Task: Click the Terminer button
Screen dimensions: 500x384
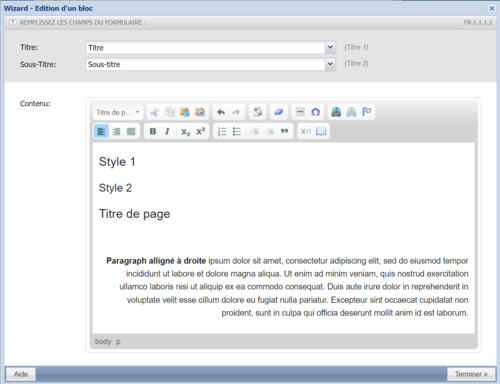Action: click(x=471, y=374)
